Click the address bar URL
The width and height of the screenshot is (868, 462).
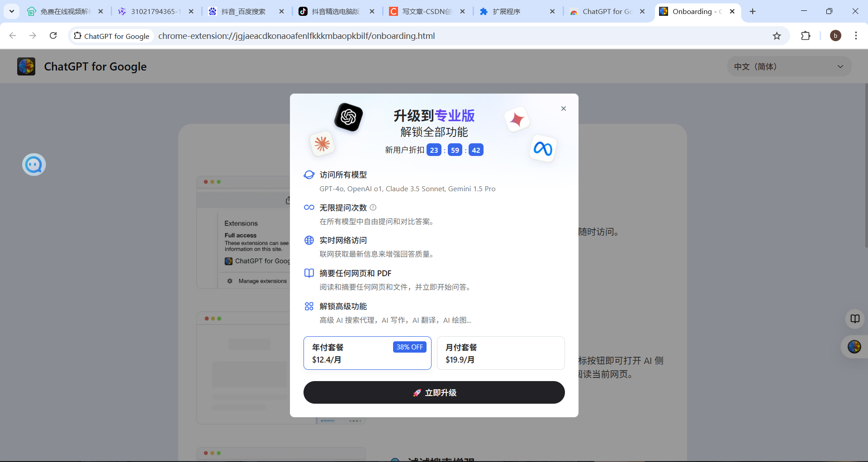pos(296,36)
